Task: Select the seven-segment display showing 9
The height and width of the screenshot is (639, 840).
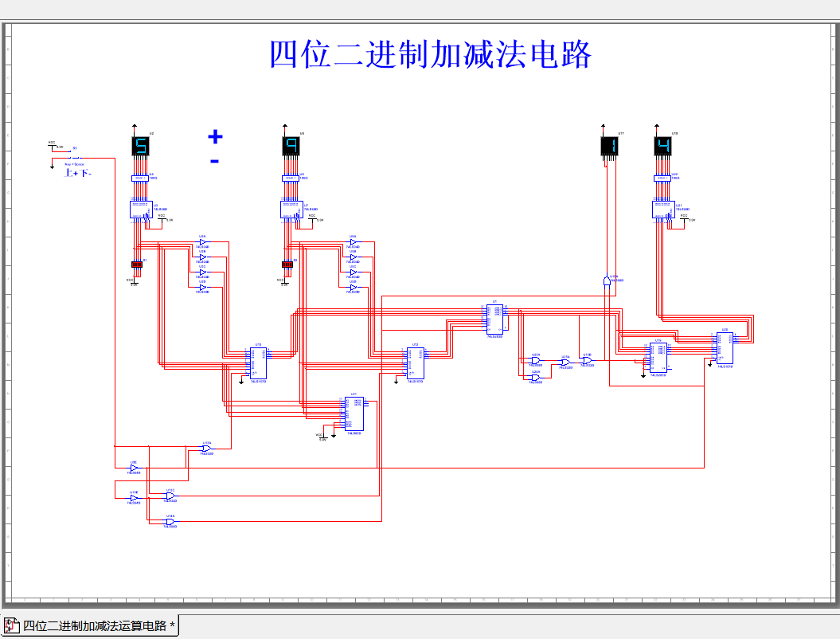Action: point(291,146)
